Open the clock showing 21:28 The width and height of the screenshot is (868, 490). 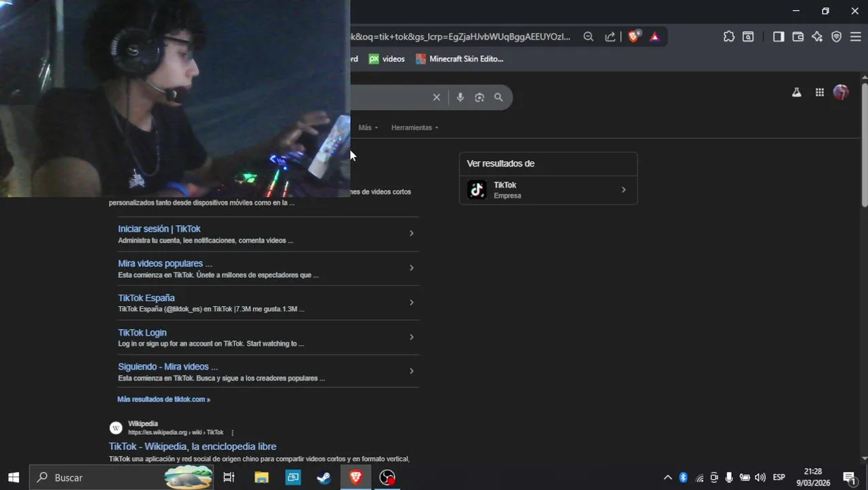[813, 471]
